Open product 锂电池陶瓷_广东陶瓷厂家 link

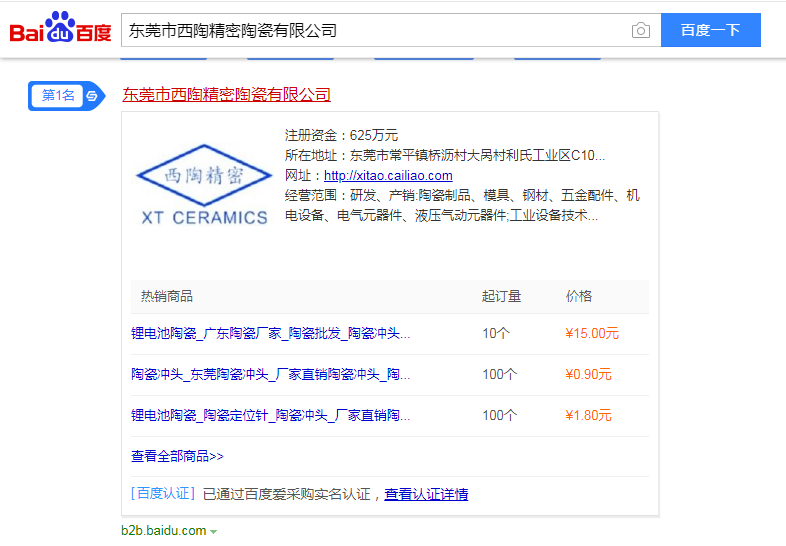coord(271,333)
